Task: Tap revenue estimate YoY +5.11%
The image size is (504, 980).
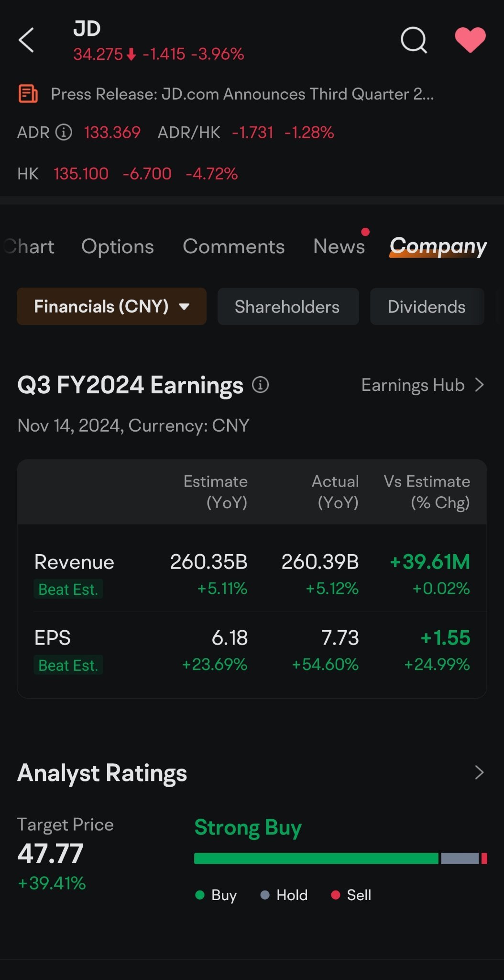Action: 222,588
